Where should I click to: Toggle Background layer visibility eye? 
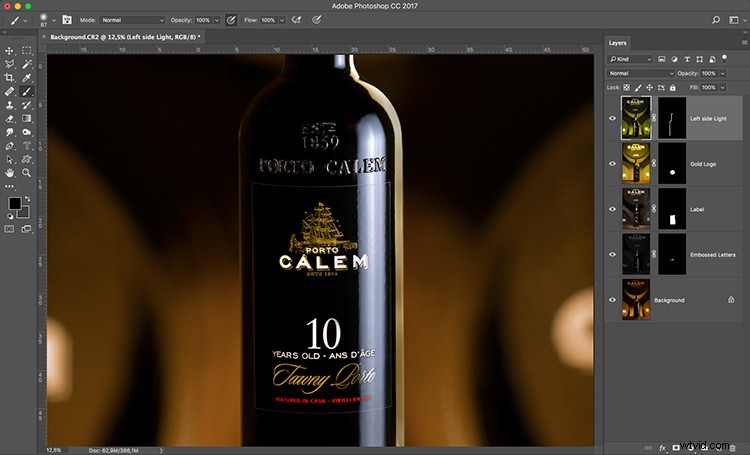tap(612, 300)
